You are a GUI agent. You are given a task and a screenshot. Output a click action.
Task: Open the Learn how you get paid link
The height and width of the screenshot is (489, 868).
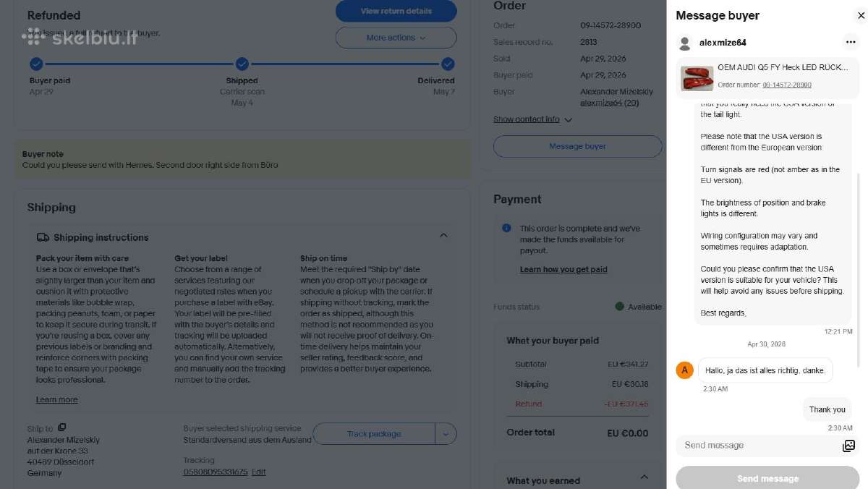click(x=563, y=269)
